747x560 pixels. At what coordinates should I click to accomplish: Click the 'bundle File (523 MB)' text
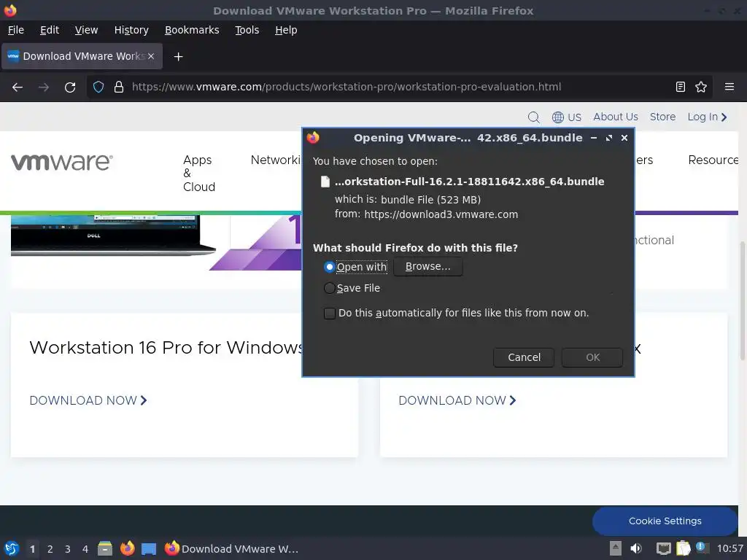coord(430,200)
